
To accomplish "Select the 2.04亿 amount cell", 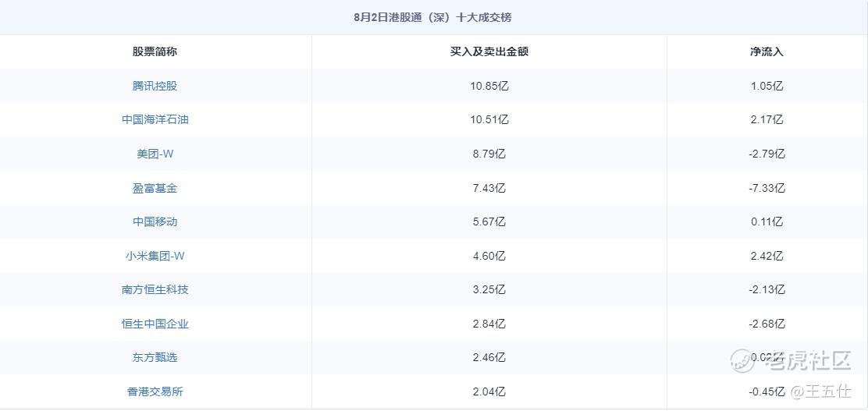I will pos(489,392).
